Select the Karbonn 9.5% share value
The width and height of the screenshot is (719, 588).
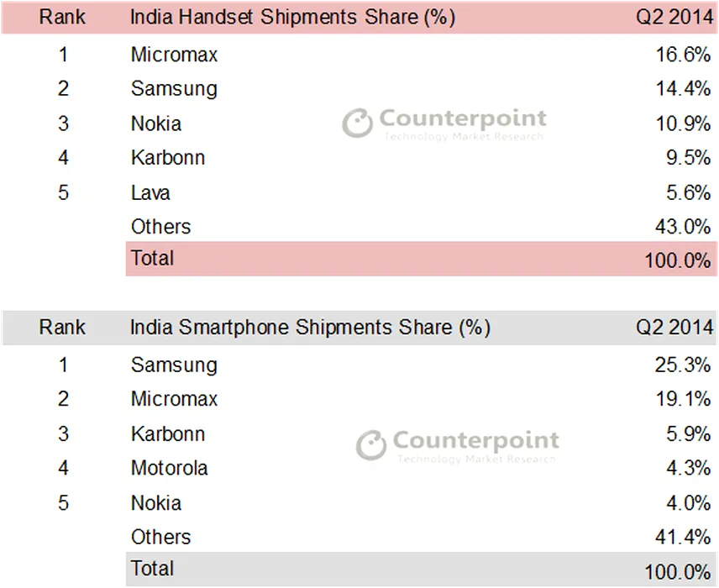[689, 158]
